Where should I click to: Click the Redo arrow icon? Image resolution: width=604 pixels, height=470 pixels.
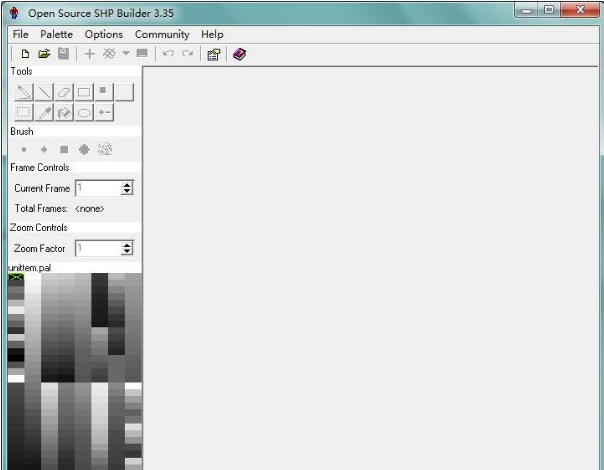point(188,54)
